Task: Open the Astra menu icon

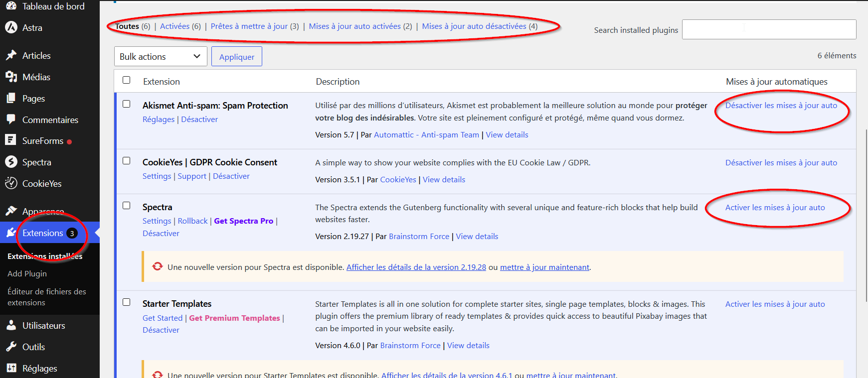Action: tap(11, 27)
